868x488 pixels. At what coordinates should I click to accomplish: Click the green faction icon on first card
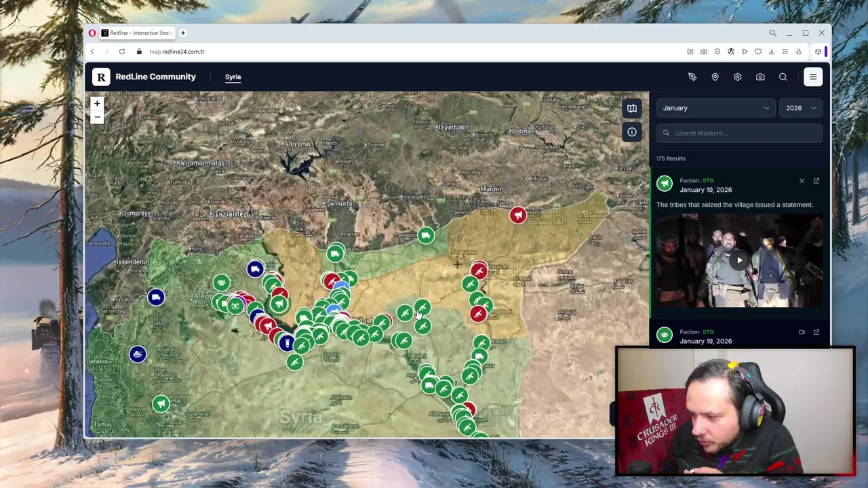click(x=665, y=183)
